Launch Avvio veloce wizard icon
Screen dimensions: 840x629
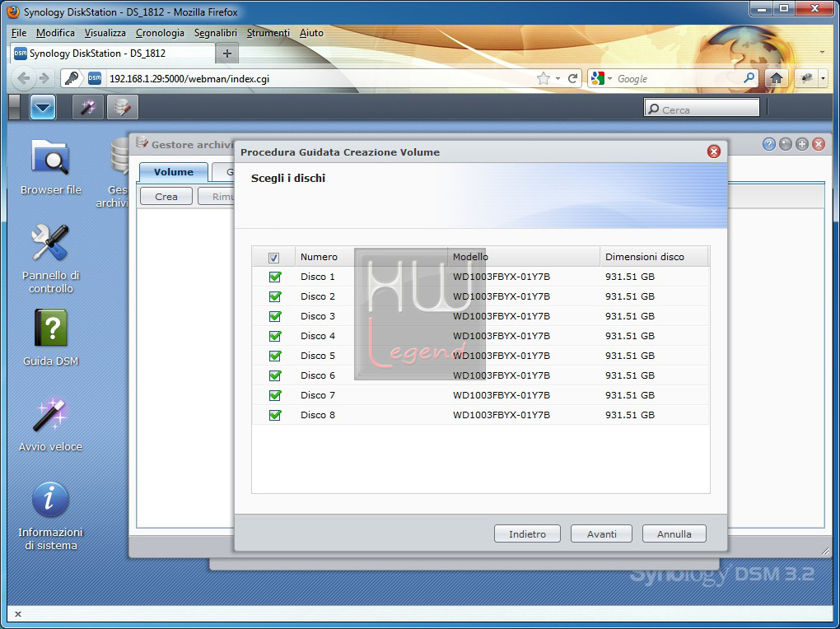click(50, 415)
